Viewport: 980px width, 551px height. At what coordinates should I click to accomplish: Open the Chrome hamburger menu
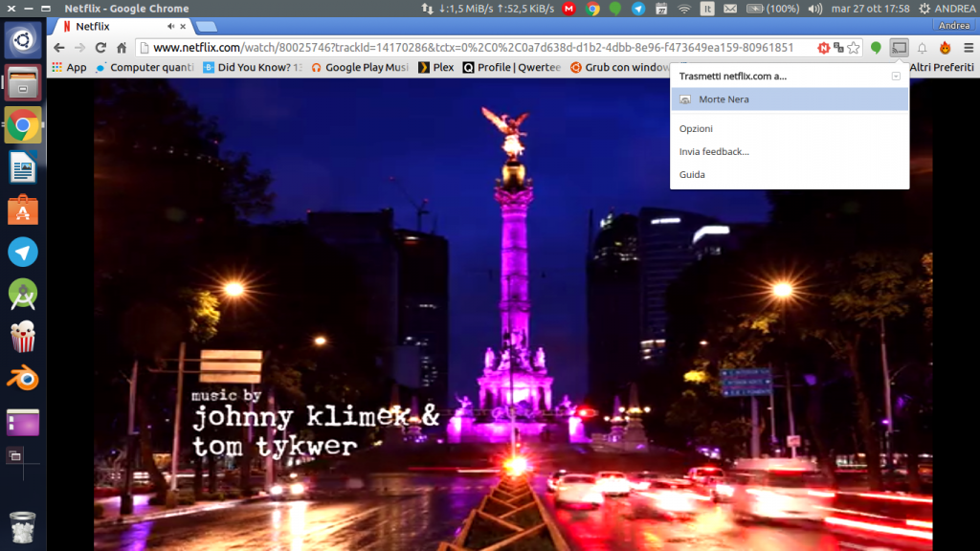pos(969,48)
